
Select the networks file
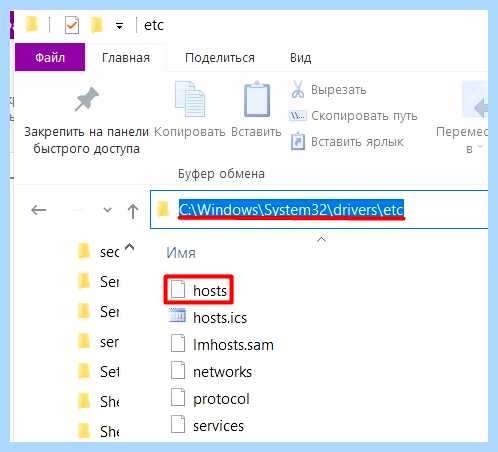211,372
